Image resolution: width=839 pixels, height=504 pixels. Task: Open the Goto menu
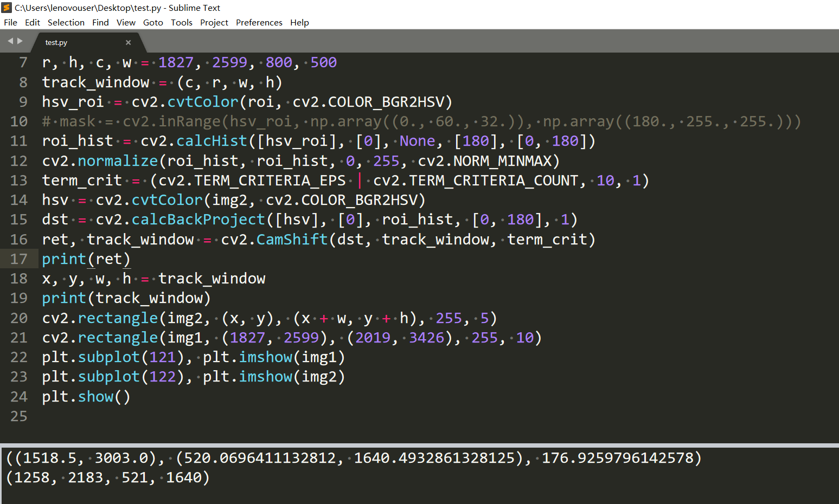[x=153, y=22]
